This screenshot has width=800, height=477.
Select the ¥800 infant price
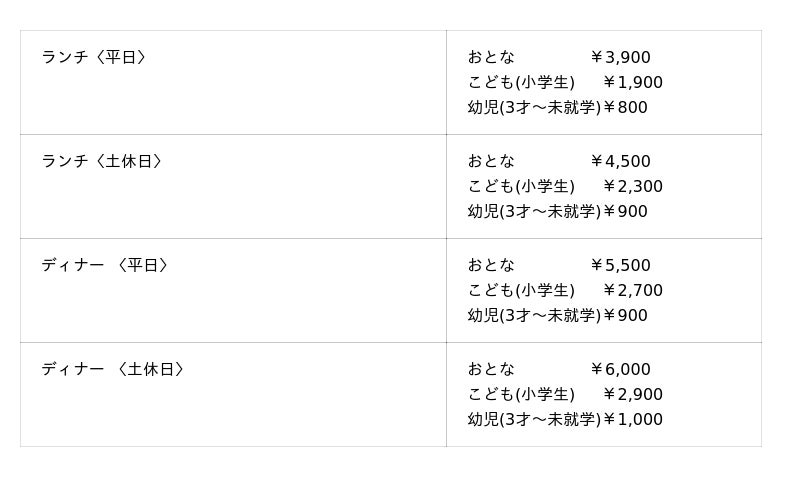pos(625,108)
